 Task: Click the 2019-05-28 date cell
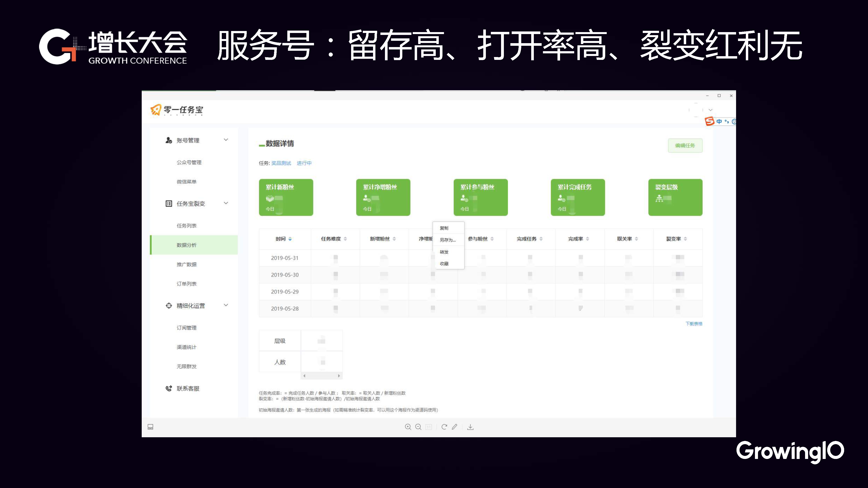(285, 308)
